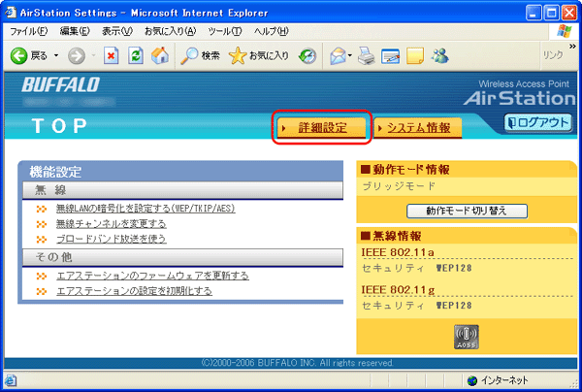Click the ログアウト button
Image resolution: width=582 pixels, height=392 pixels.
537,122
